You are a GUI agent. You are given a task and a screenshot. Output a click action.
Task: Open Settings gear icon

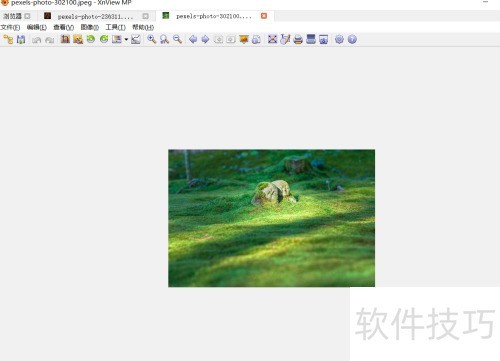point(339,39)
